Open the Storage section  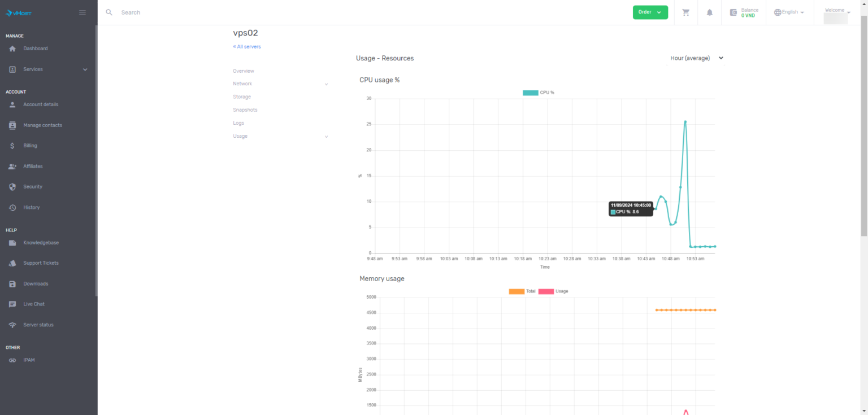[242, 97]
